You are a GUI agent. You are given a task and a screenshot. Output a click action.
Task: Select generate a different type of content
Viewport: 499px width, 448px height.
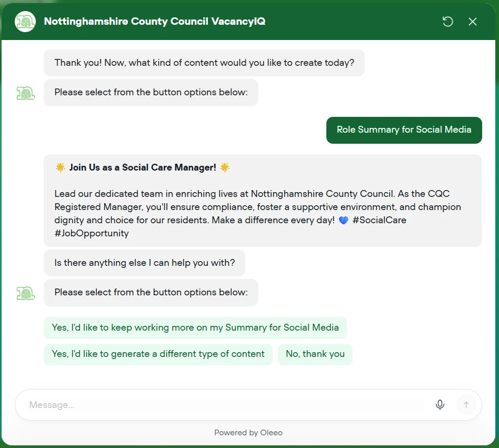click(158, 354)
